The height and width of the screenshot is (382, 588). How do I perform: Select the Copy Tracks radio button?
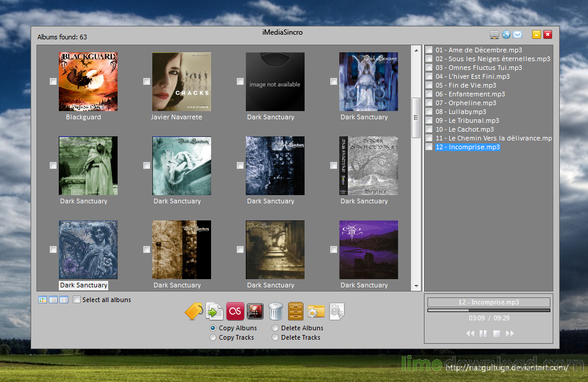[213, 337]
